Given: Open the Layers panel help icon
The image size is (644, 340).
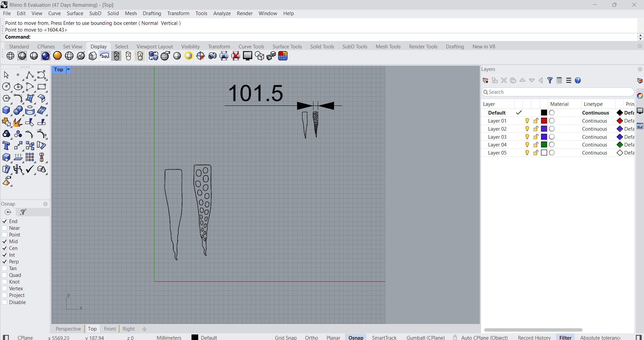Looking at the screenshot, I should [578, 80].
